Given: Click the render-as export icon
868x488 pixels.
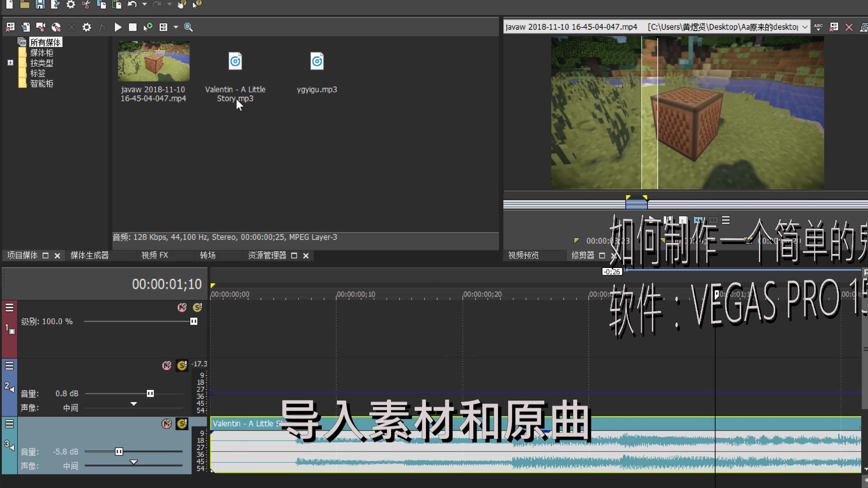Looking at the screenshot, I should (x=55, y=5).
